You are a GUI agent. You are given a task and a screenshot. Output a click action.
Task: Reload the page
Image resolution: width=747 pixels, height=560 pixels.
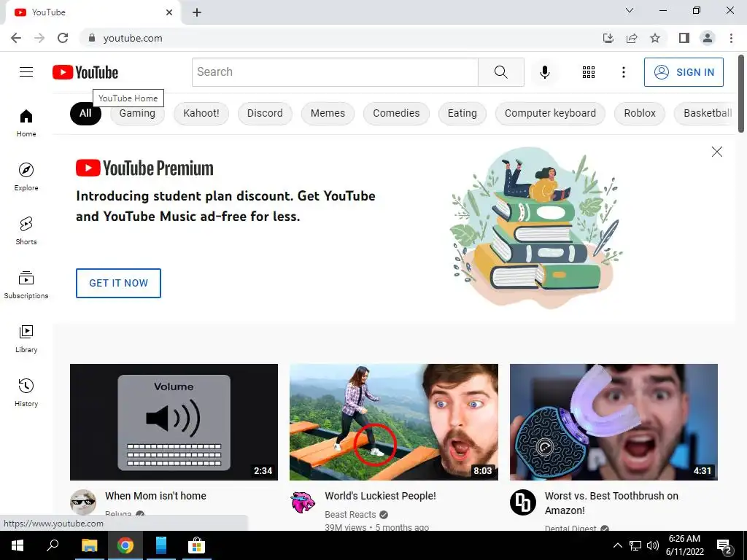pyautogui.click(x=63, y=38)
